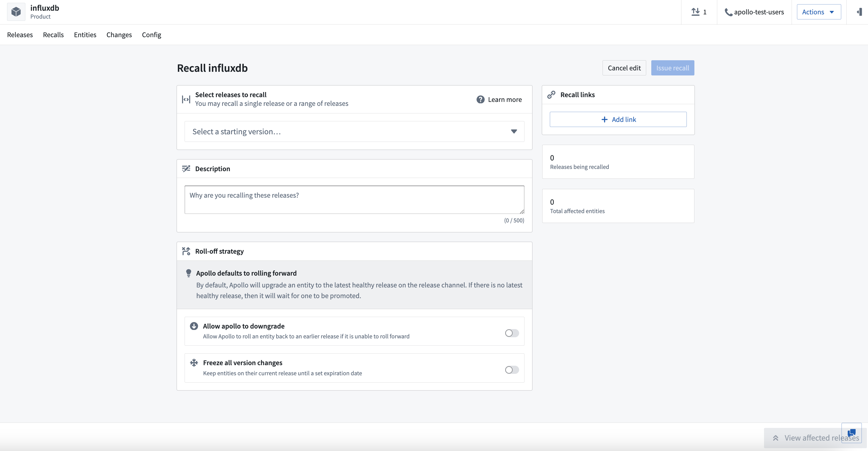The height and width of the screenshot is (451, 868).
Task: Click the '(0 / 500)' character counter
Action: pyautogui.click(x=514, y=220)
